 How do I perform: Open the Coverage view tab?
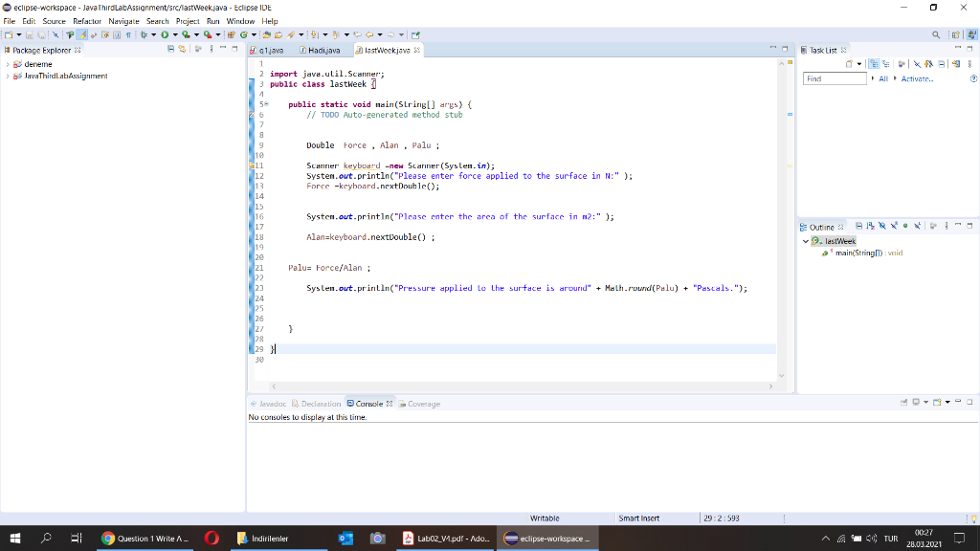[419, 404]
